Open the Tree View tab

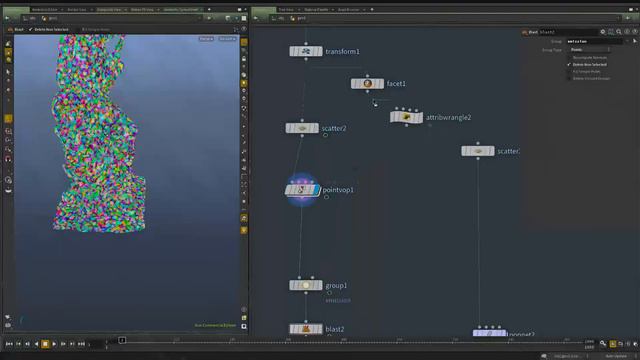click(x=286, y=9)
